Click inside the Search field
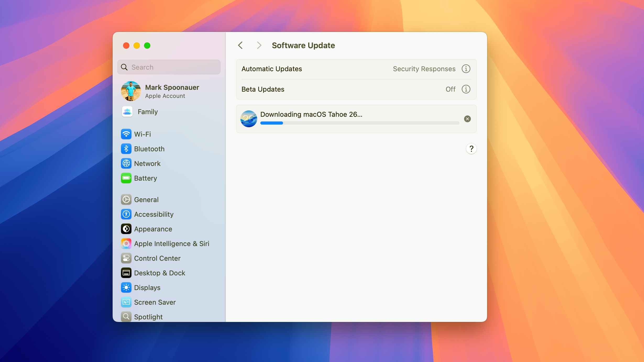Image resolution: width=644 pixels, height=362 pixels. pos(169,67)
